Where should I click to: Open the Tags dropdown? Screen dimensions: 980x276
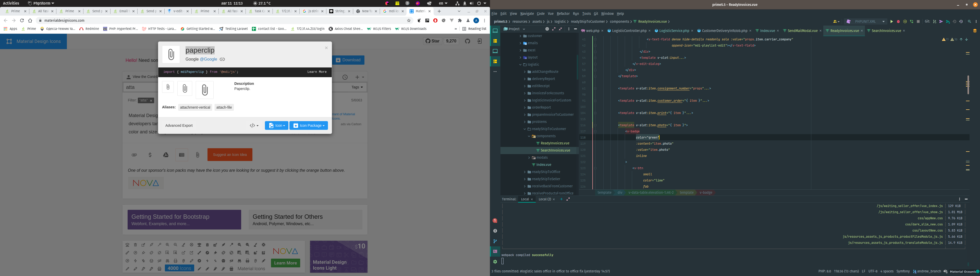click(x=357, y=87)
